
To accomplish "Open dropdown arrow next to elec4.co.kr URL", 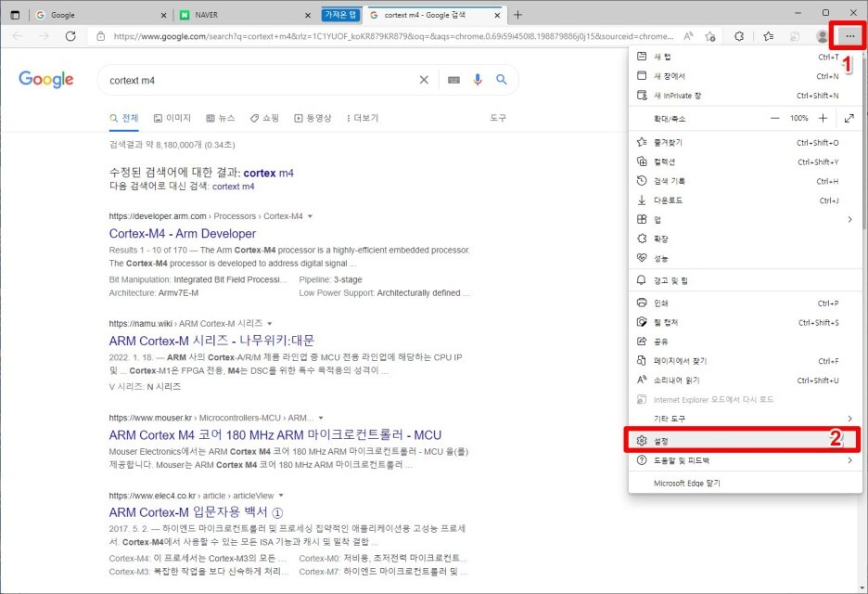I will [x=281, y=496].
